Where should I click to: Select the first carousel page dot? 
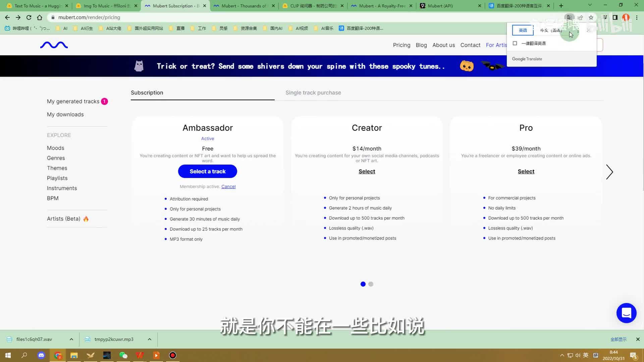click(363, 284)
